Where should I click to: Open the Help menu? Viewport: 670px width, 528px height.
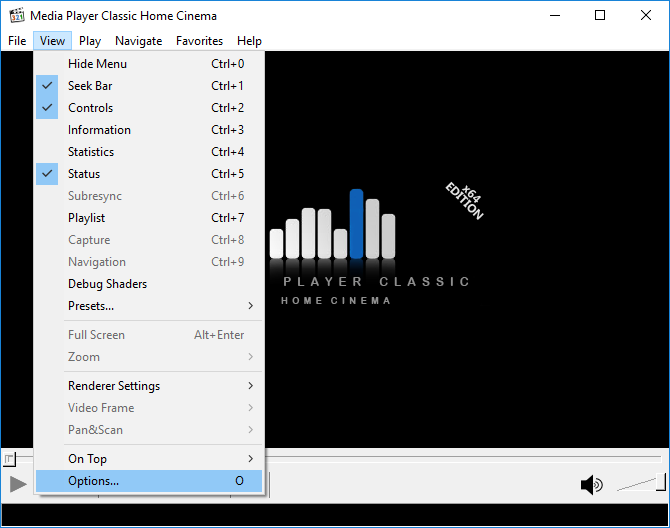click(249, 41)
